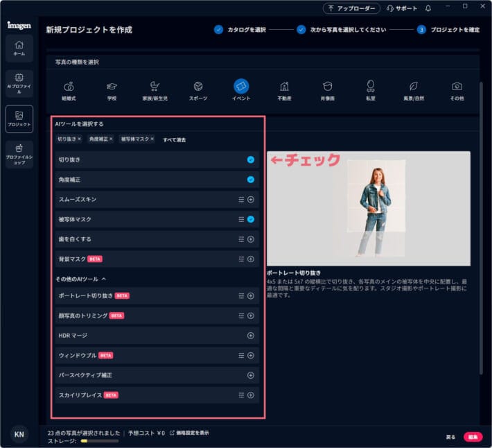492x448 pixels.
Task: Enable the 歯を白くする tool
Action: tap(251, 239)
